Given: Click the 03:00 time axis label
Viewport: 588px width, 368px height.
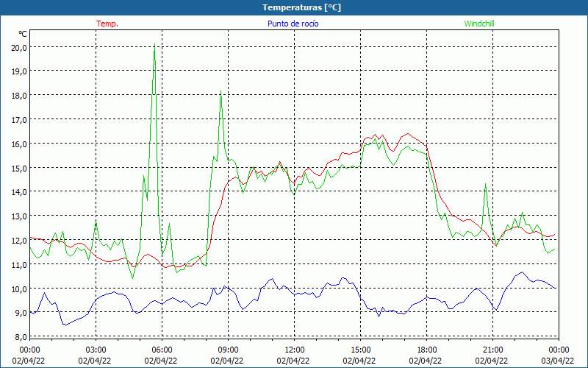Looking at the screenshot, I should point(96,350).
